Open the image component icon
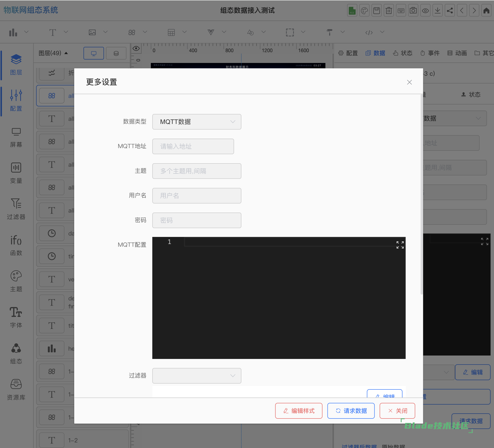Viewport: 494px width, 448px height. click(92, 32)
